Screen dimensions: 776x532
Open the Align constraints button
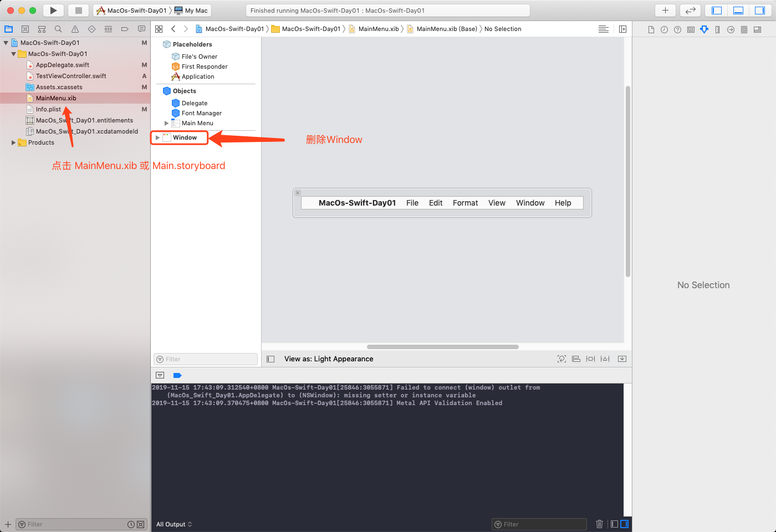coord(576,359)
